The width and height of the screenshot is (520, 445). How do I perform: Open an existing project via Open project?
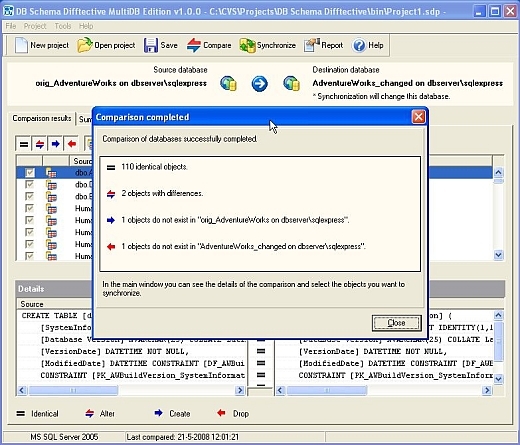[106, 45]
